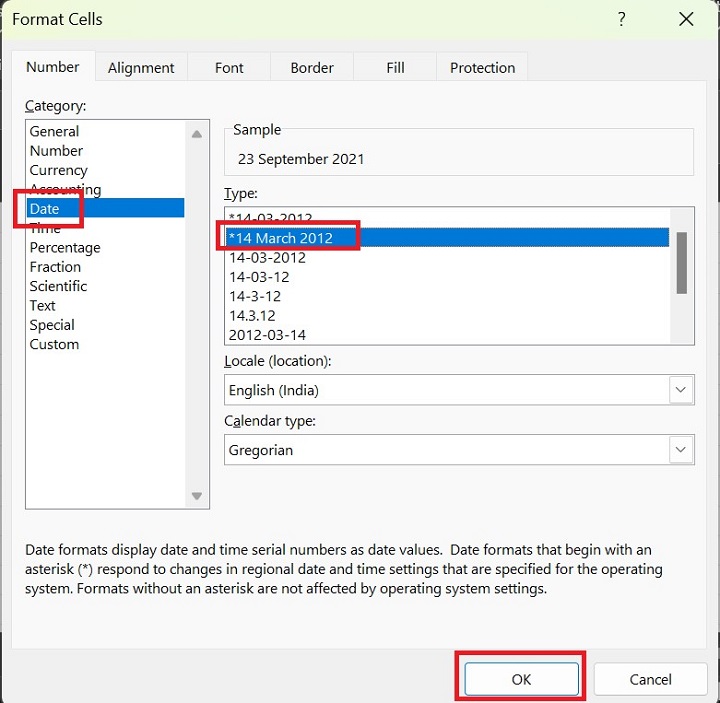Choose the Currency category

58,170
